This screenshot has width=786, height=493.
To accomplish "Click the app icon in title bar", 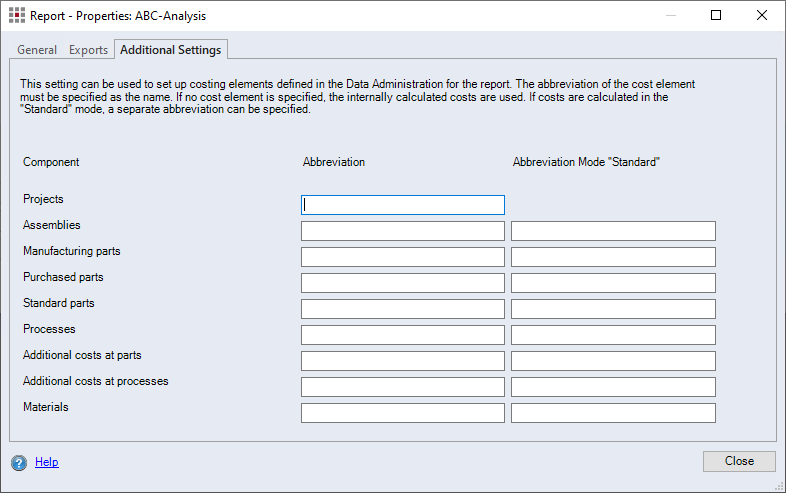I will (x=17, y=16).
